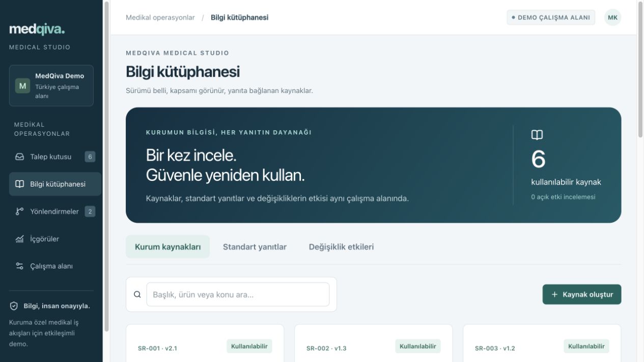Image resolution: width=644 pixels, height=362 pixels.
Task: Click the Bilgi kütüphanesi breadcrumb text
Action: click(240, 17)
